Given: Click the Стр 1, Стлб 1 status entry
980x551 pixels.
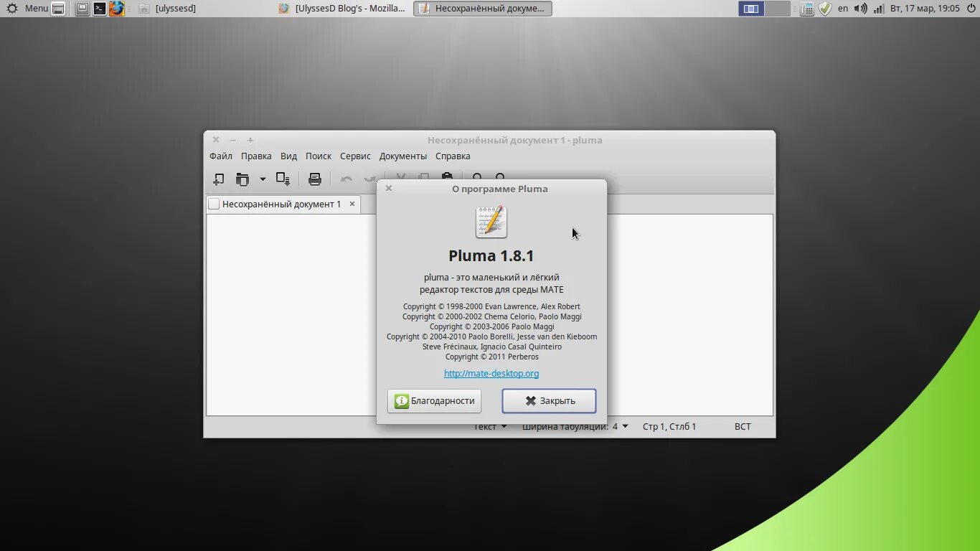Looking at the screenshot, I should [x=669, y=426].
